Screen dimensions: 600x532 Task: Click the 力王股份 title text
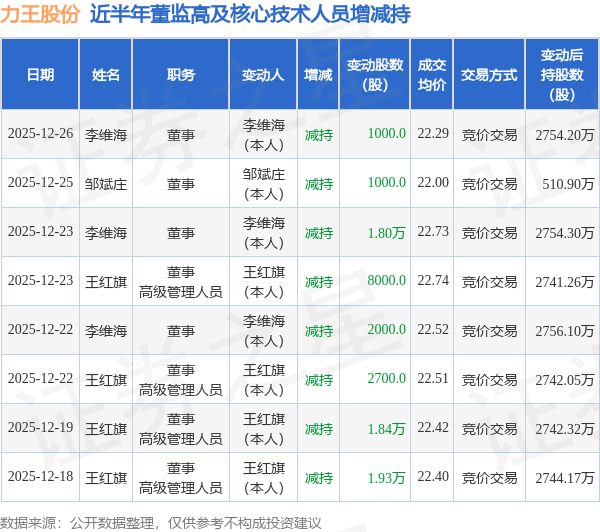[40, 15]
